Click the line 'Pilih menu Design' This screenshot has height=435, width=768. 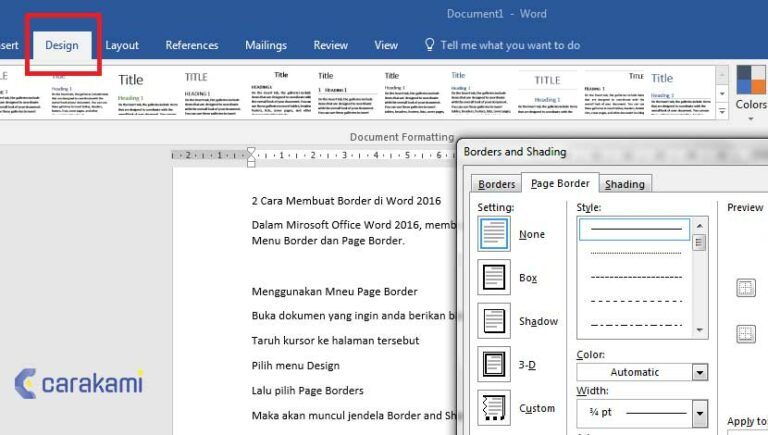295,365
